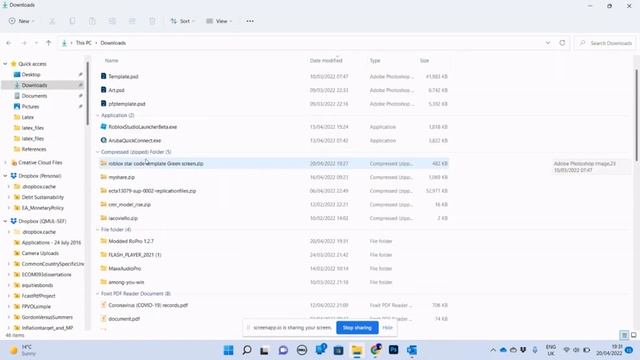Sort by the Type column header
This screenshot has height=360, width=640.
click(x=375, y=60)
